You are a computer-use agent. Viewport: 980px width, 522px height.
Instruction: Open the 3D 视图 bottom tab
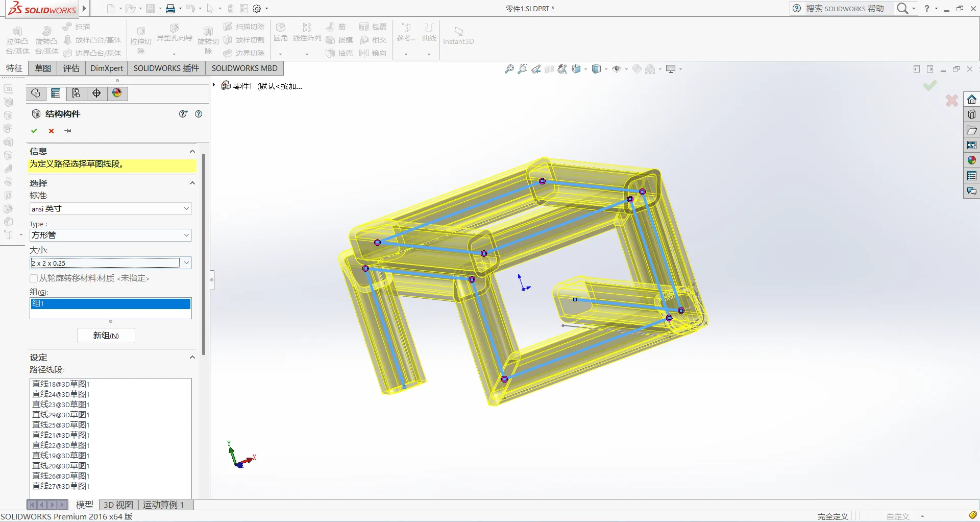click(x=118, y=505)
